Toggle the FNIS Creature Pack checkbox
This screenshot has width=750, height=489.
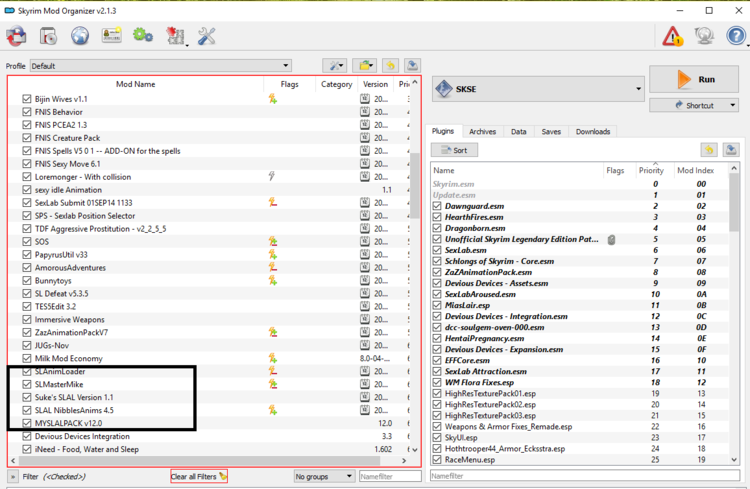click(x=27, y=138)
